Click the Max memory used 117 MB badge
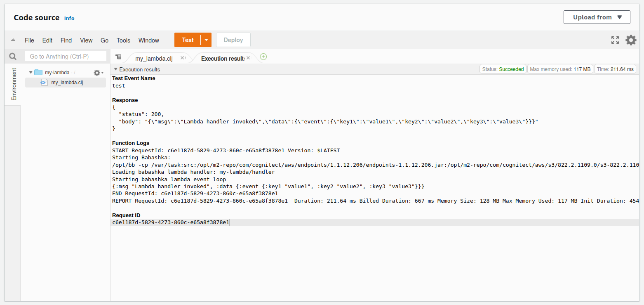 pyautogui.click(x=560, y=69)
